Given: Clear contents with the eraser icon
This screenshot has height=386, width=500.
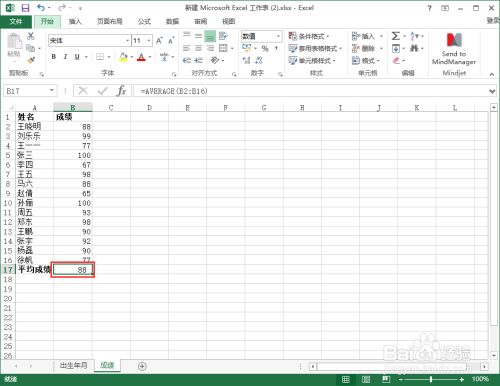Looking at the screenshot, I should pyautogui.click(x=396, y=60).
